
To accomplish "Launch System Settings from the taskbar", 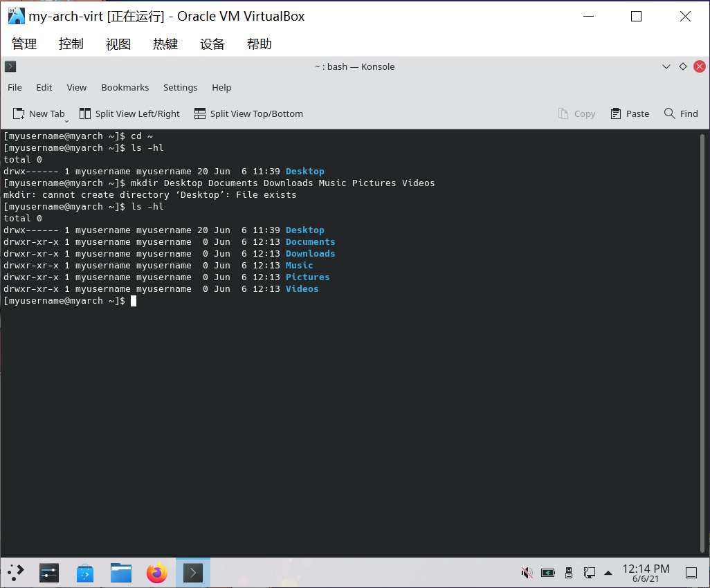I will click(x=49, y=572).
